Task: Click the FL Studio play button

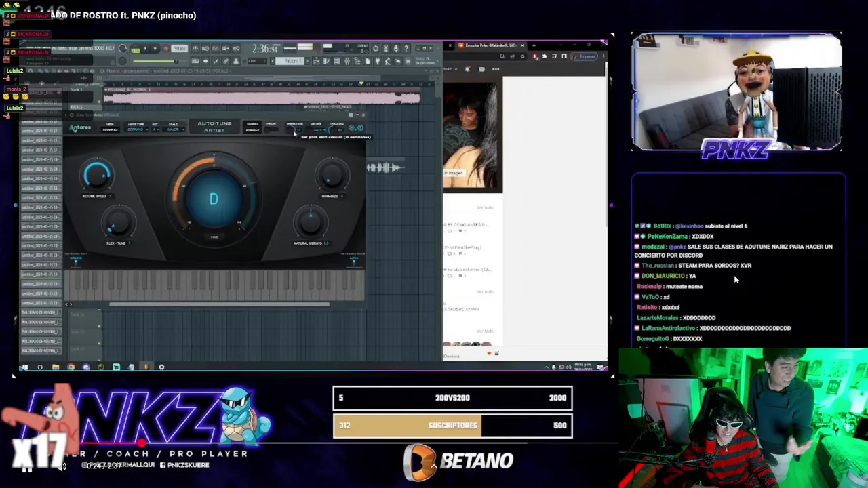Action: tap(145, 48)
